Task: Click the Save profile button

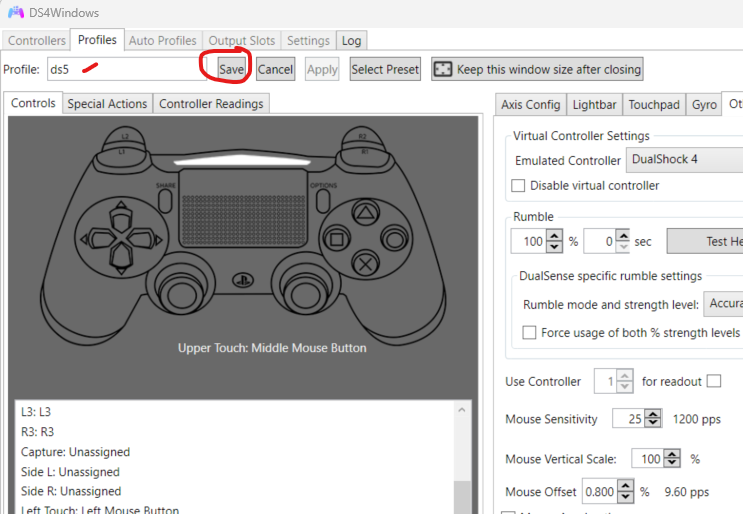Action: coord(232,69)
